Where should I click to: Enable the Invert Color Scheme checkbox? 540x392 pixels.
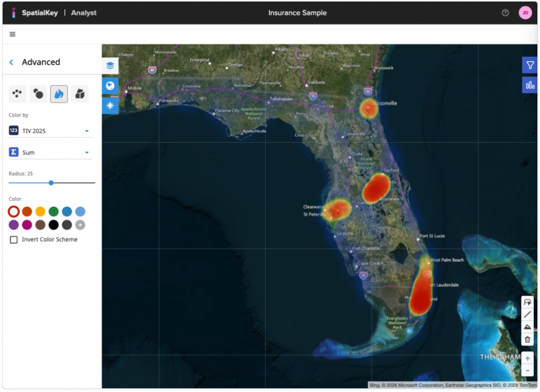pyautogui.click(x=13, y=239)
